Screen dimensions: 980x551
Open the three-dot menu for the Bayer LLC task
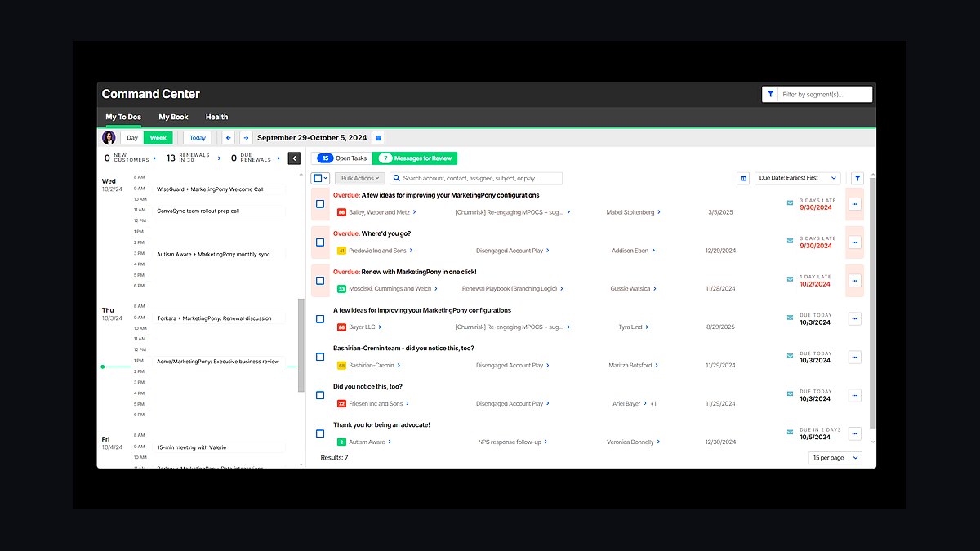(854, 319)
